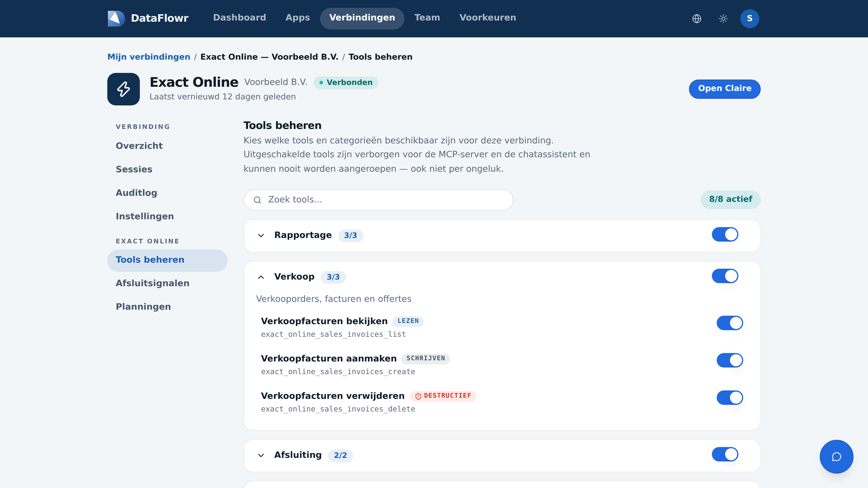Image resolution: width=868 pixels, height=488 pixels.
Task: Click the DataFlowr brand name
Action: pyautogui.click(x=159, y=18)
